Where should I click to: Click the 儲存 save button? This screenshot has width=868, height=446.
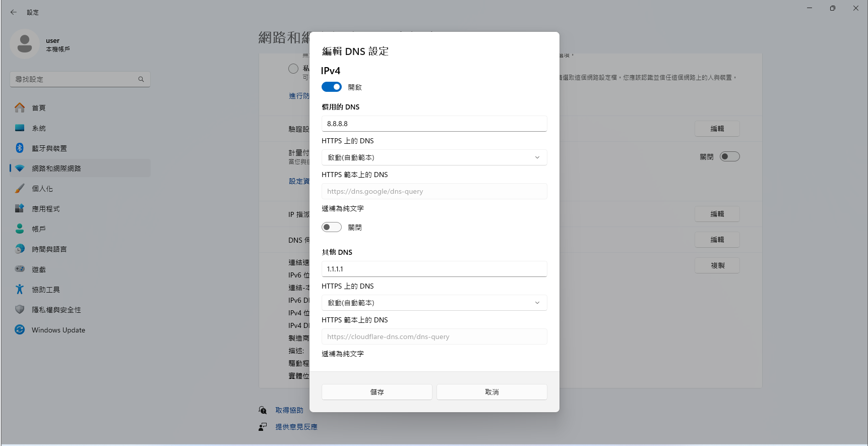point(377,392)
